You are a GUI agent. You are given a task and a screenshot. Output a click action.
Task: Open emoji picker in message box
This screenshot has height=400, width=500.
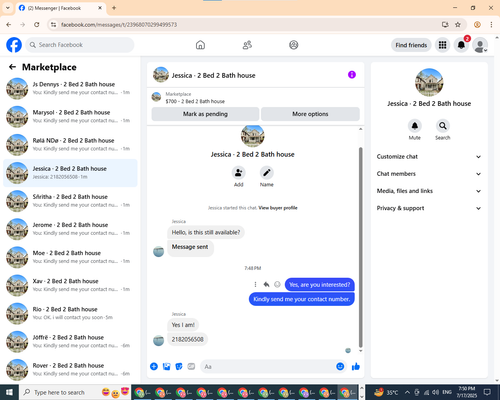340,367
